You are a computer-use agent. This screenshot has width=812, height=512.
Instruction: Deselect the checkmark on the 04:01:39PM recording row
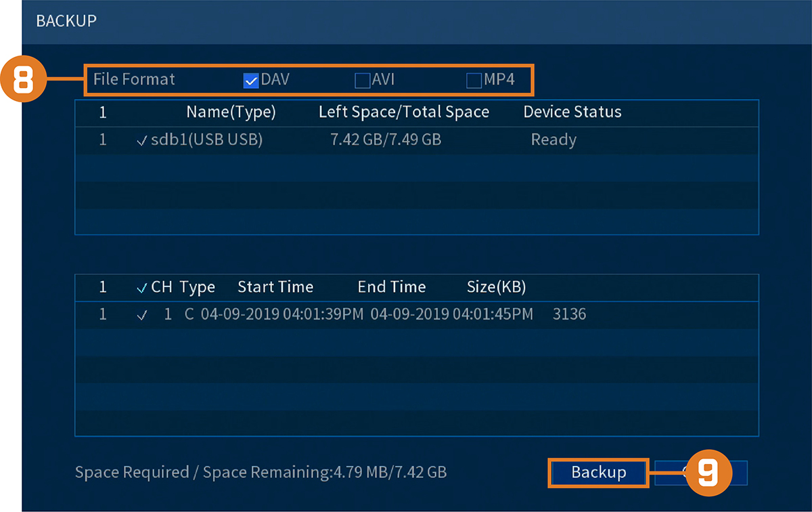coord(141,315)
